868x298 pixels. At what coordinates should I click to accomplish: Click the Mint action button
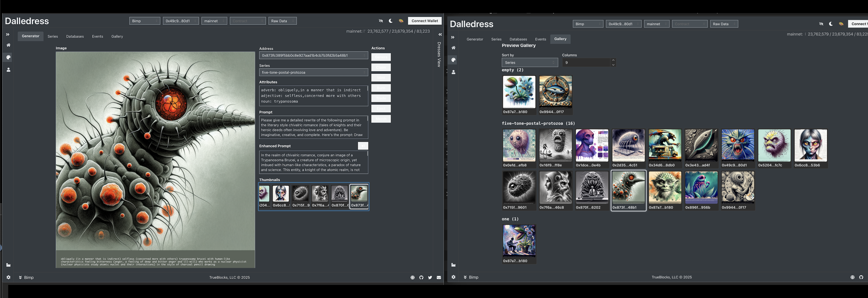[381, 78]
